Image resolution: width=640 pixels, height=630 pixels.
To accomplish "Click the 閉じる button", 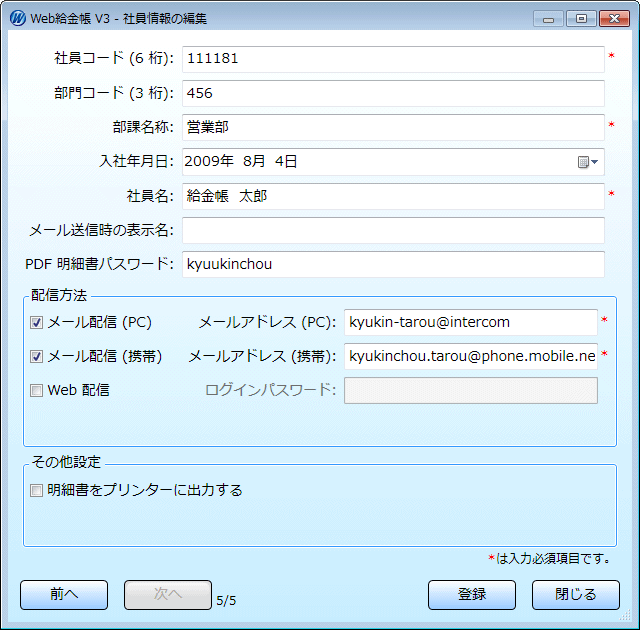I will click(x=576, y=594).
